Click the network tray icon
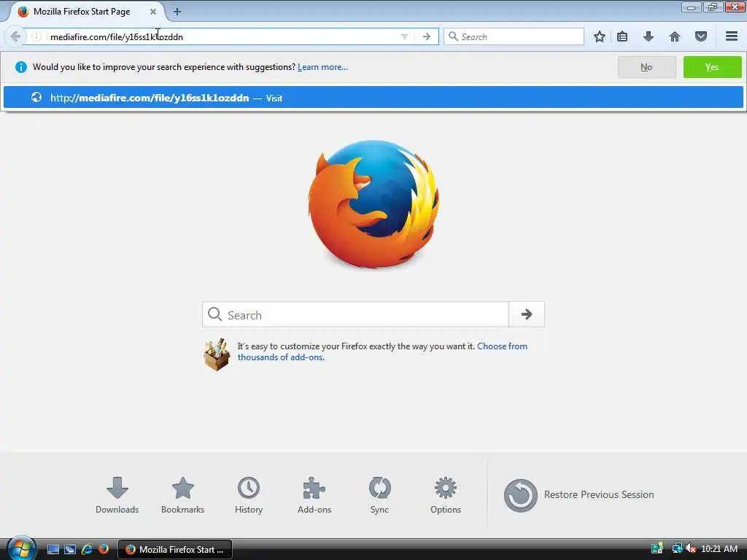This screenshot has height=560, width=747. (677, 549)
